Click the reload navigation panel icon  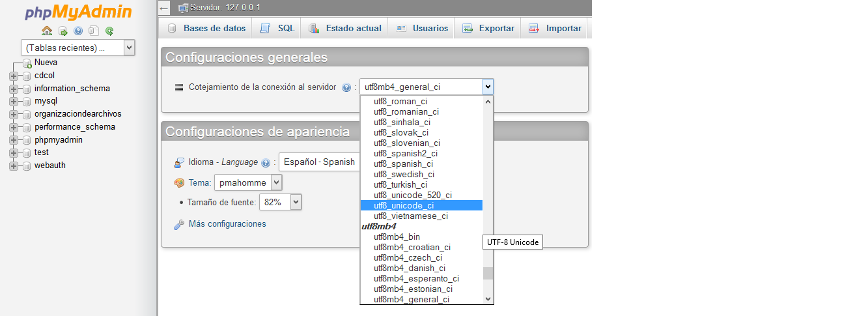point(109,31)
